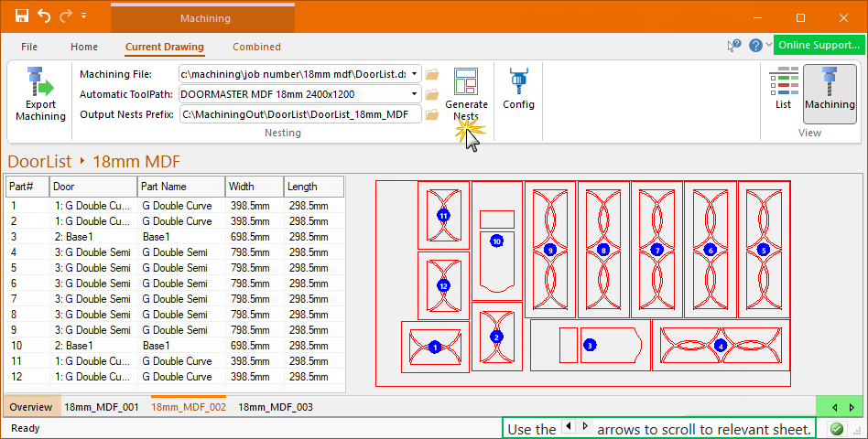868x439 pixels.
Task: Expand the Automatic ToolPath dropdown arrow
Action: [414, 94]
